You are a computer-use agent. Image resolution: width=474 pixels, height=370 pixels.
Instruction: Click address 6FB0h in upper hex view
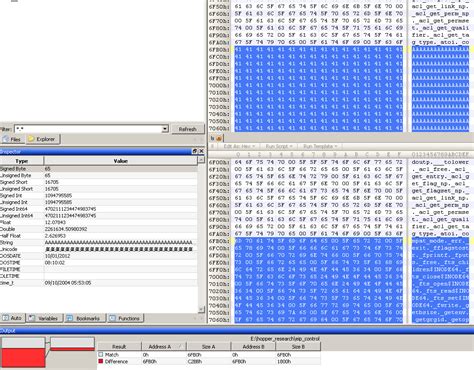click(x=219, y=49)
